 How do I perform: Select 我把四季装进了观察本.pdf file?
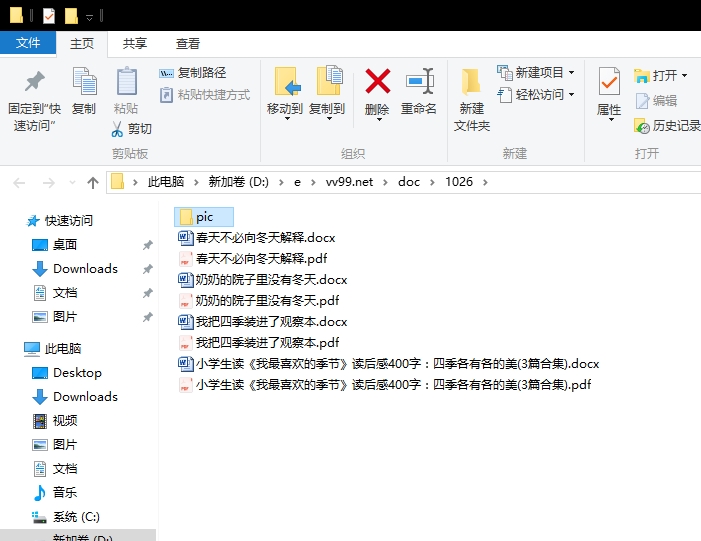click(x=259, y=342)
